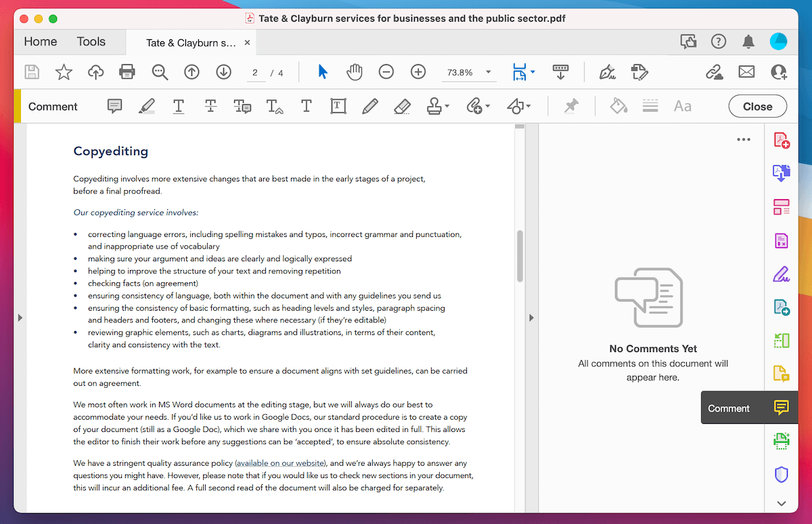Switch to the Home tab
The image size is (812, 524).
coord(39,41)
